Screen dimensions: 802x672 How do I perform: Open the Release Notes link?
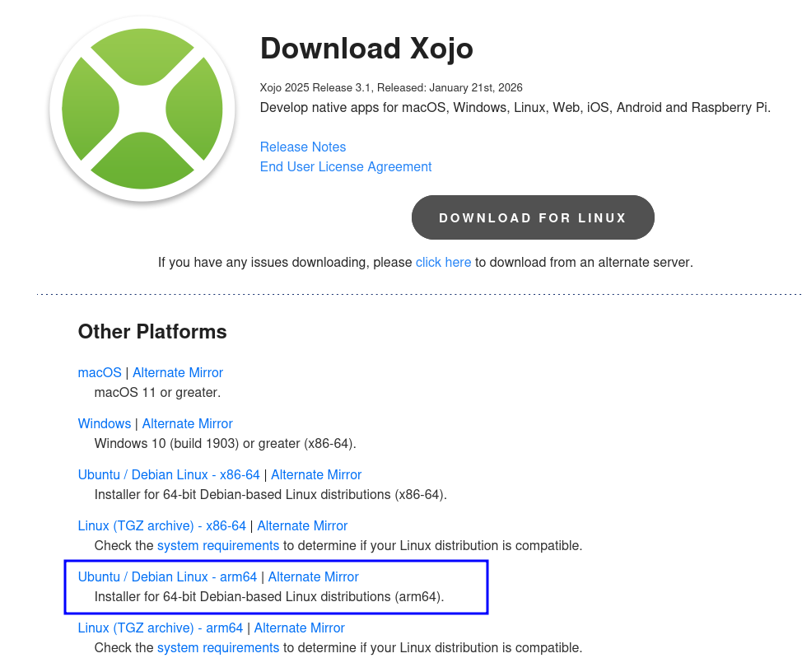303,147
